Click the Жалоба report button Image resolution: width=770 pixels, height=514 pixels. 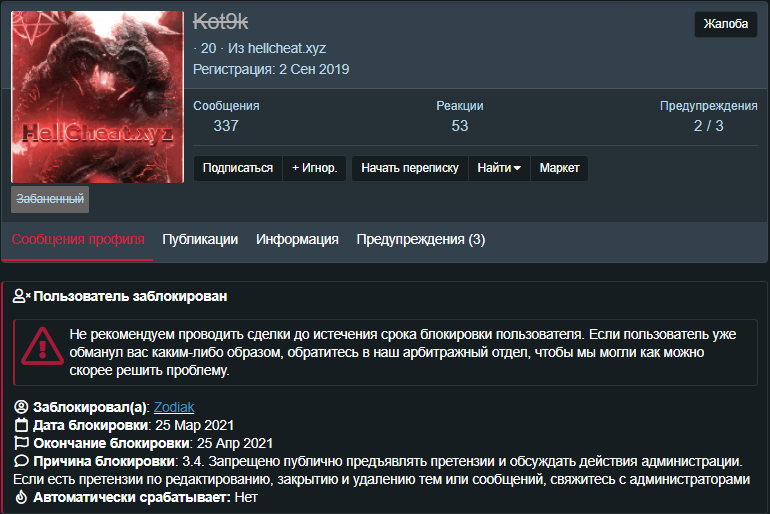725,24
